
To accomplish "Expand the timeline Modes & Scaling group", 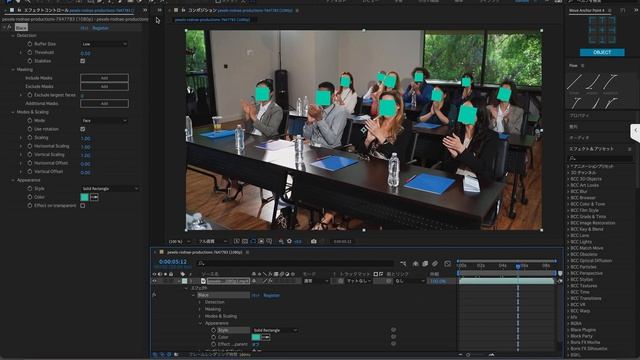I will click(200, 316).
